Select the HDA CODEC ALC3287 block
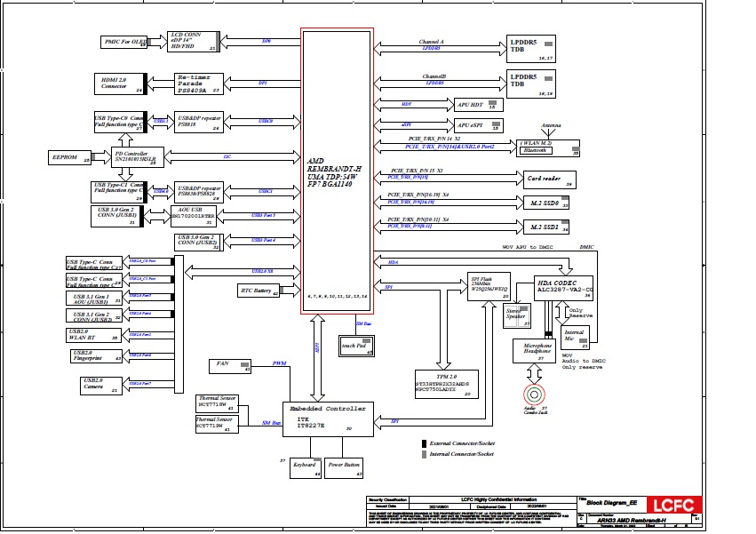 tap(563, 289)
